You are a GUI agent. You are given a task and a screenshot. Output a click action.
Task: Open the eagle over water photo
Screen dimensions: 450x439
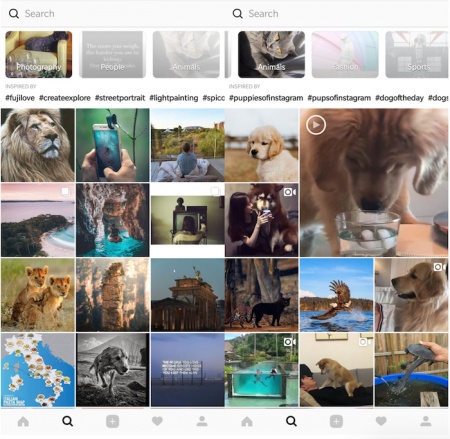[x=337, y=295]
